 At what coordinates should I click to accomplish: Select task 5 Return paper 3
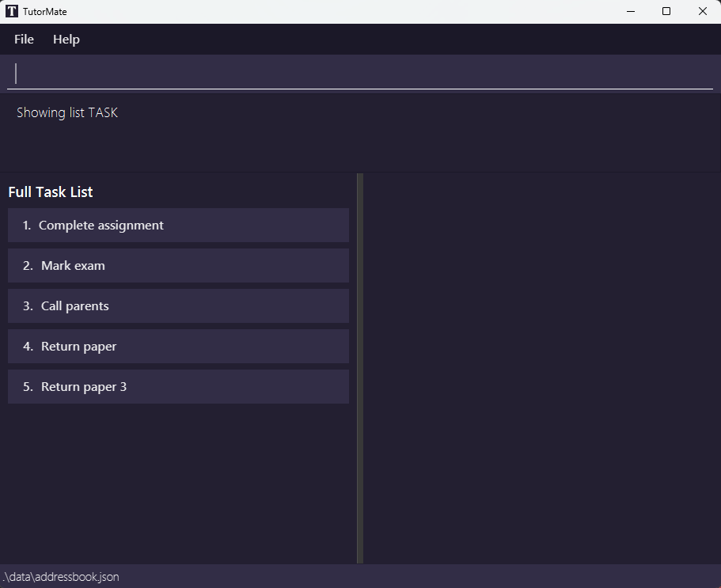coord(178,387)
